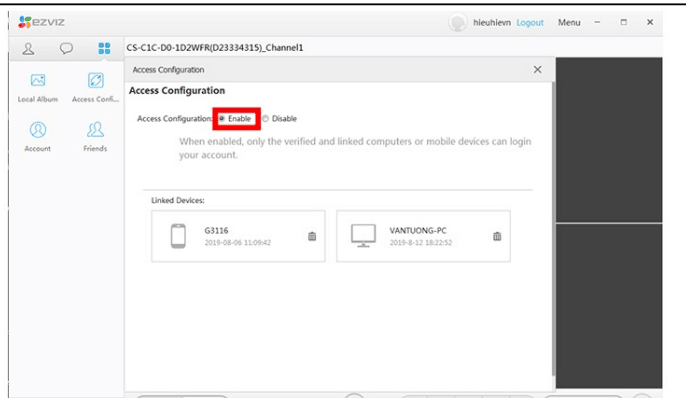
Task: Select the Enable radio button
Action: pyautogui.click(x=222, y=119)
